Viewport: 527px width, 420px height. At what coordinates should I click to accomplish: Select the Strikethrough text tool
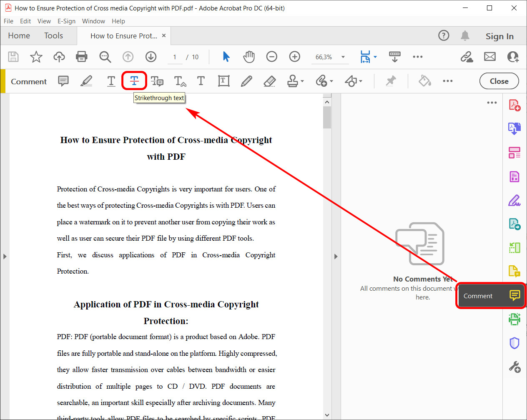coord(134,80)
